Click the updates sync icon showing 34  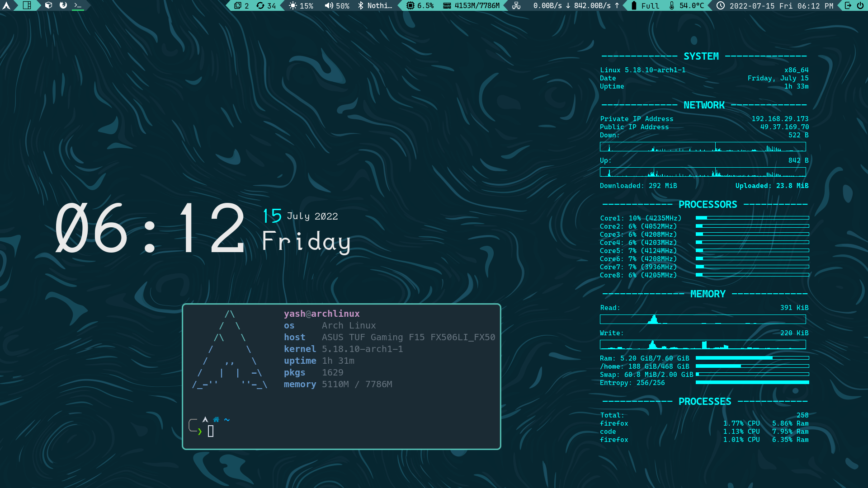tap(266, 5)
